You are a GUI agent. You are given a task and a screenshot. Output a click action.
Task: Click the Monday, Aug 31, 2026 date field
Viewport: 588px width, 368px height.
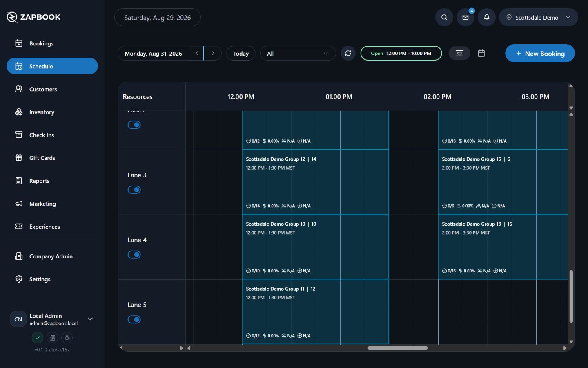pyautogui.click(x=154, y=54)
